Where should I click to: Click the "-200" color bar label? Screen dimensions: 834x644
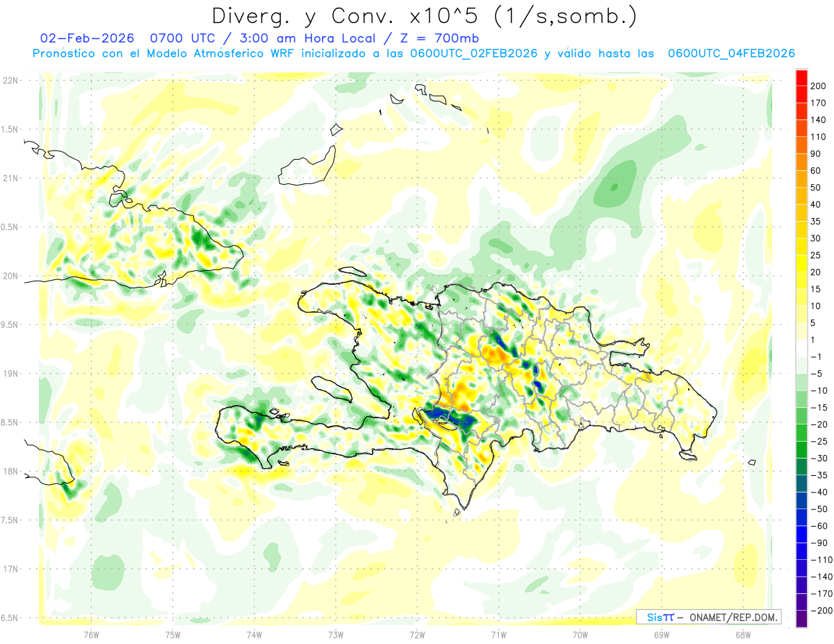(823, 610)
